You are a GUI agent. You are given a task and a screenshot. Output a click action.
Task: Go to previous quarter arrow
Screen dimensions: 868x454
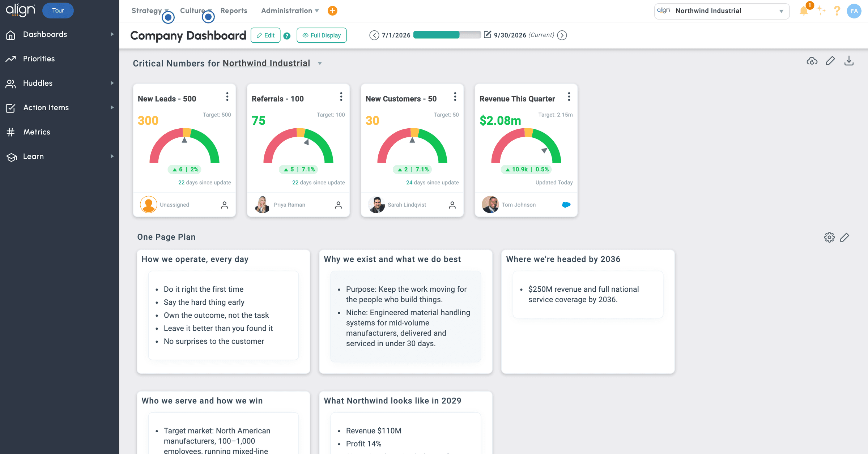pos(374,35)
